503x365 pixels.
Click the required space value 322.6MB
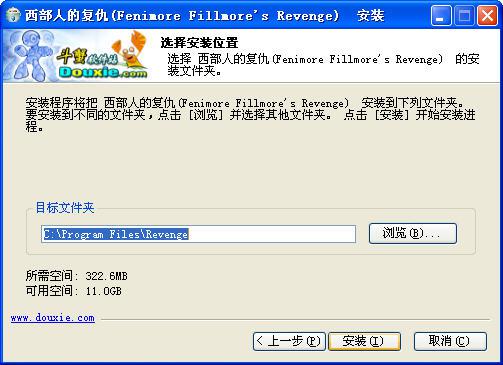pyautogui.click(x=106, y=276)
